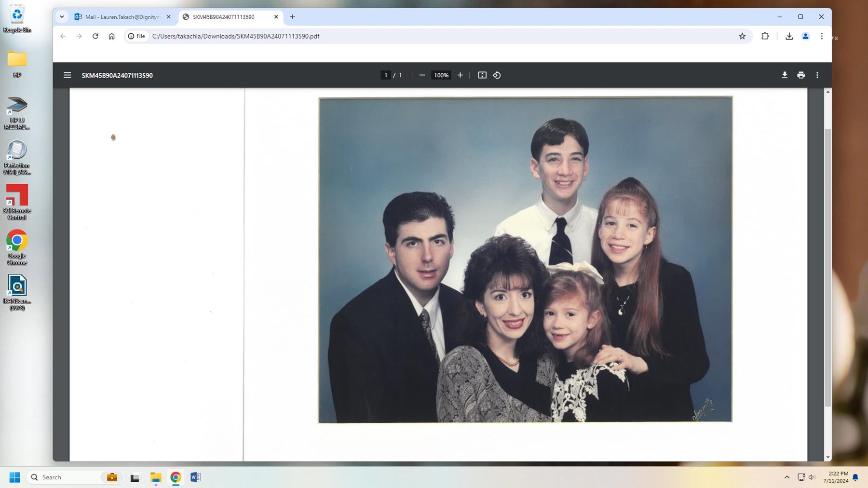The height and width of the screenshot is (488, 868).
Task: Open the PDF viewer more actions menu
Action: pos(817,75)
